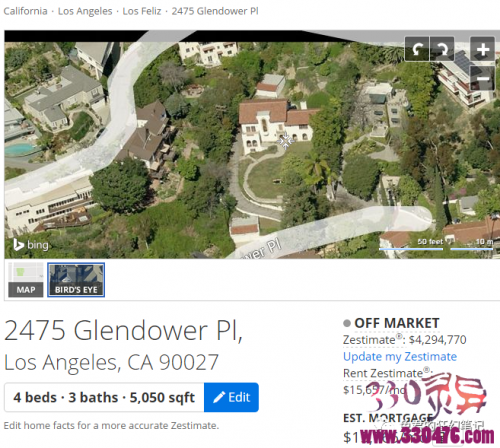Rotate the bird's eye view clockwise
The image size is (500, 448).
tap(442, 49)
